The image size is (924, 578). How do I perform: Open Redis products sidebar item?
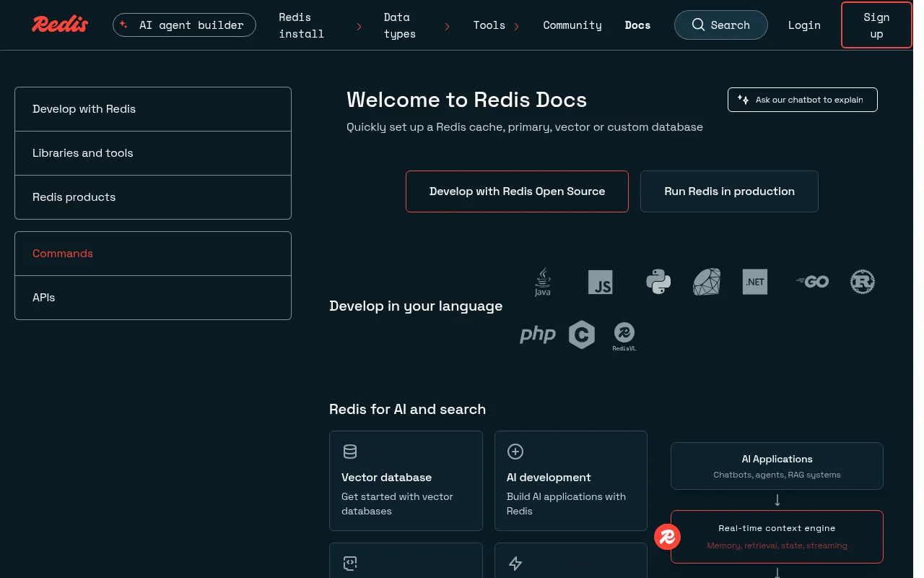pos(153,197)
